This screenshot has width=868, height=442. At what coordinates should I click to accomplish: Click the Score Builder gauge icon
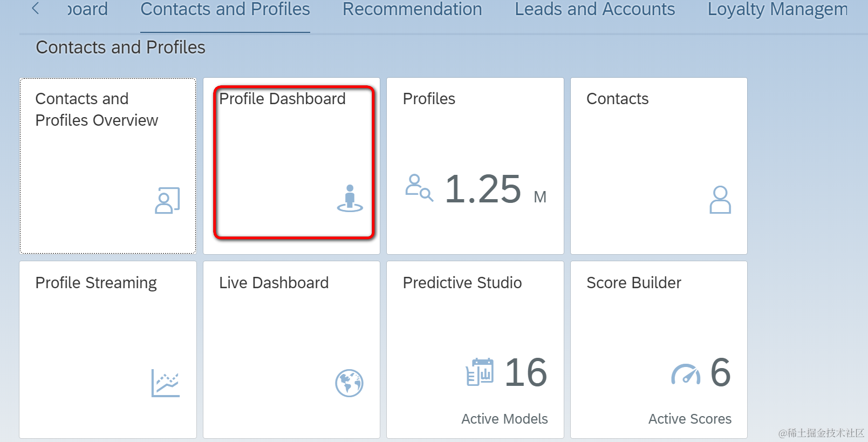[x=686, y=374]
